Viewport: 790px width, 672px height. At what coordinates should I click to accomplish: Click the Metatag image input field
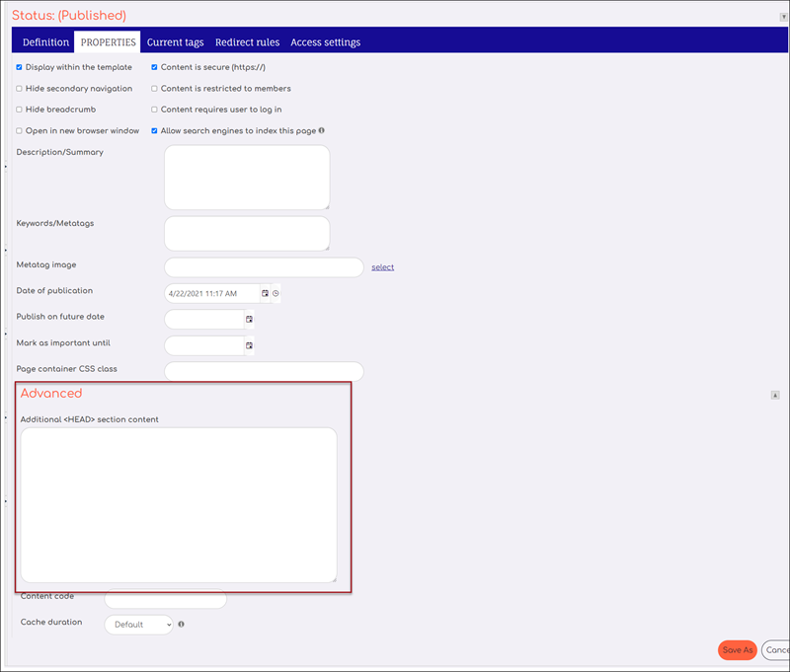click(264, 267)
